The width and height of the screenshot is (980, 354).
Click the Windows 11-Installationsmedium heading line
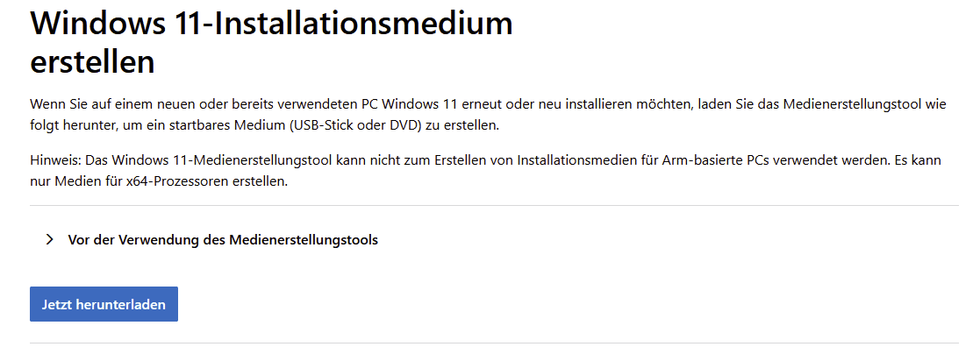click(x=271, y=24)
